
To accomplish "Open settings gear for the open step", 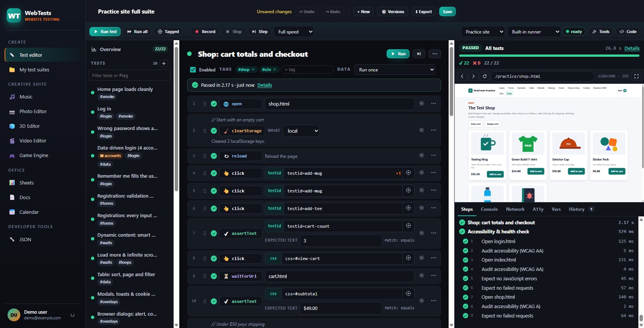I will click(x=421, y=103).
